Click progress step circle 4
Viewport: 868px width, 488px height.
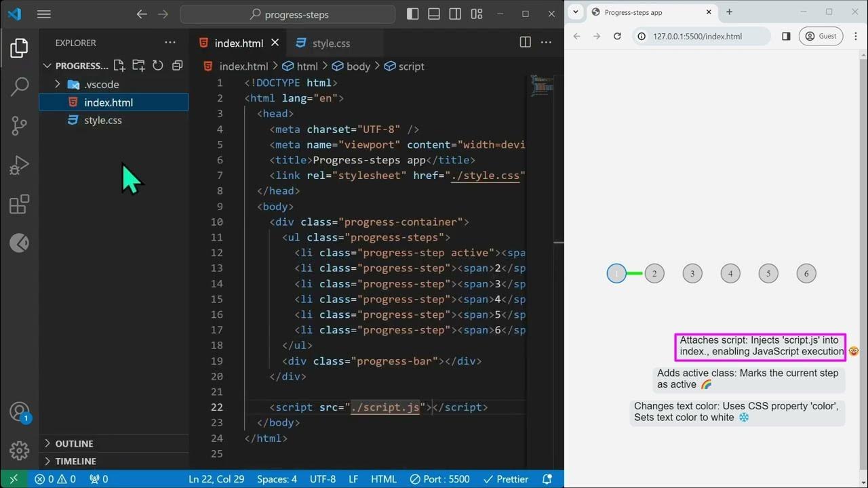point(730,274)
